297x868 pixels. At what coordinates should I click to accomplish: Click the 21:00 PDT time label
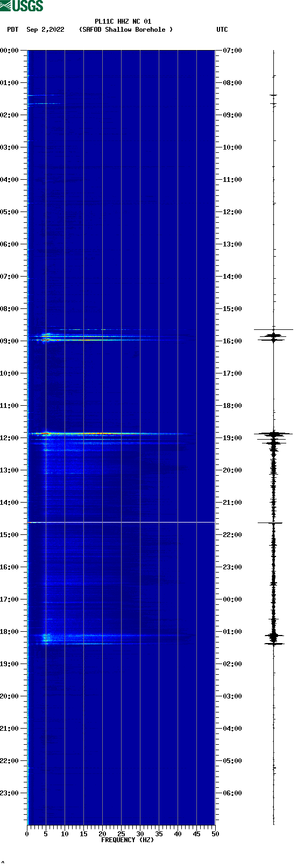[x=10, y=729]
